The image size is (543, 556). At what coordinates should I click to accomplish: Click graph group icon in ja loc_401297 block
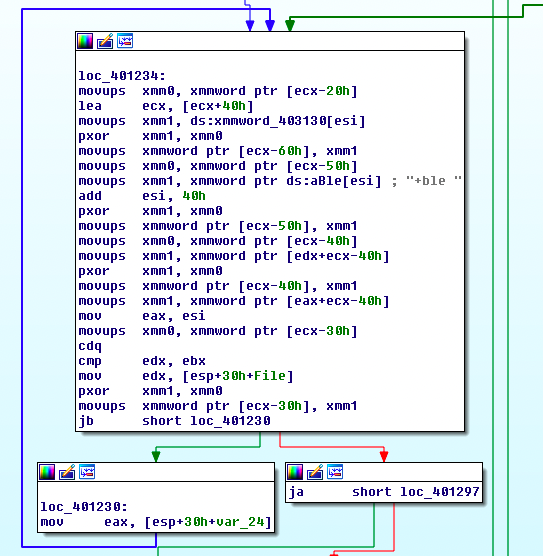(x=335, y=472)
